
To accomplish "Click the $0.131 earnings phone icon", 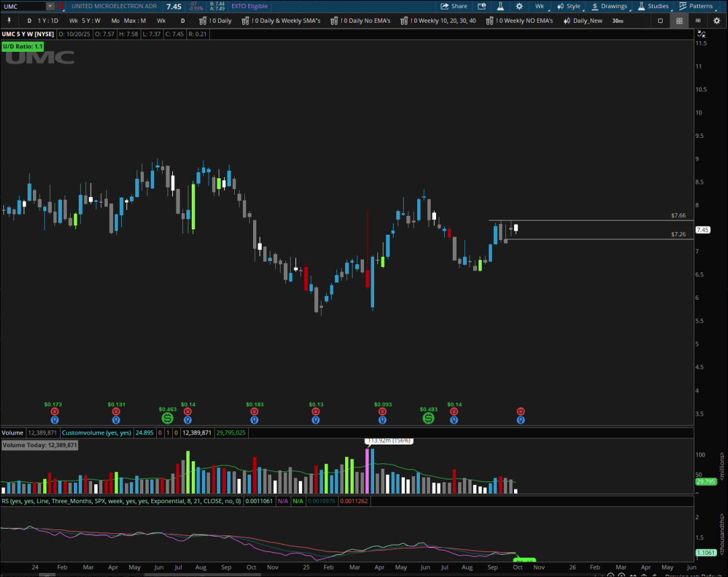I will click(116, 412).
